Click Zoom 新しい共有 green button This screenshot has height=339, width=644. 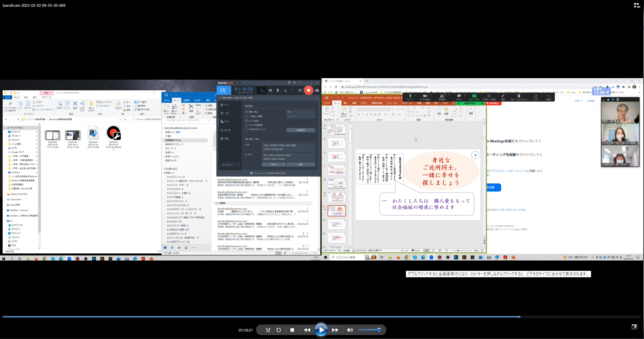pos(474,97)
